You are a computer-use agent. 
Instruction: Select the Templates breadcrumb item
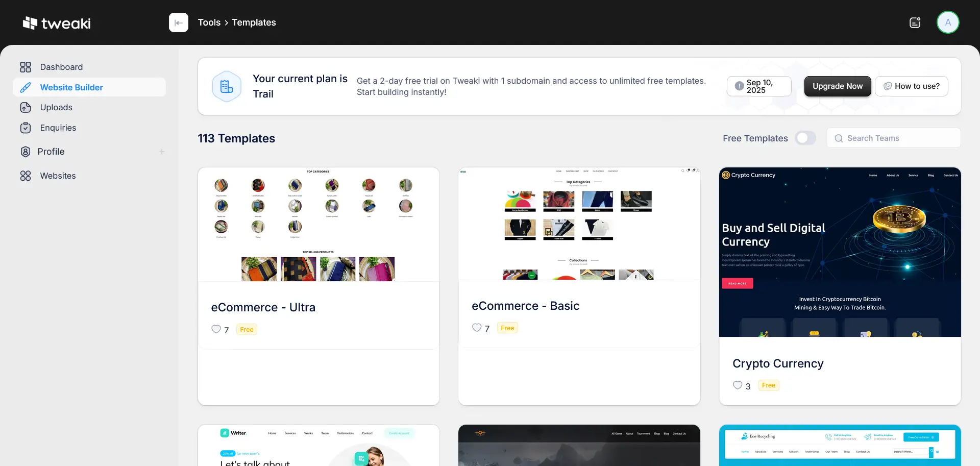point(254,22)
